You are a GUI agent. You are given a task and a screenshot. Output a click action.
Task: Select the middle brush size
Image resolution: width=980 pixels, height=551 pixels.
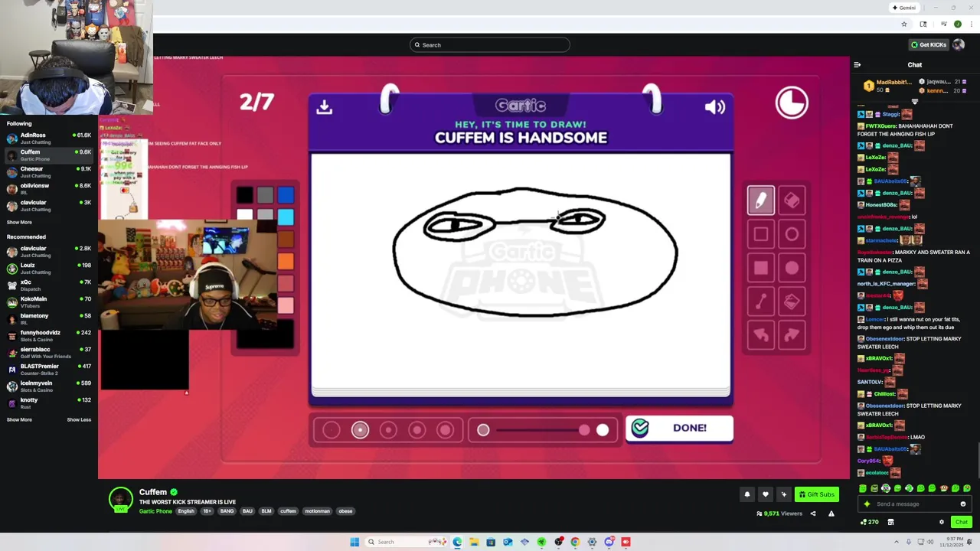pyautogui.click(x=388, y=431)
